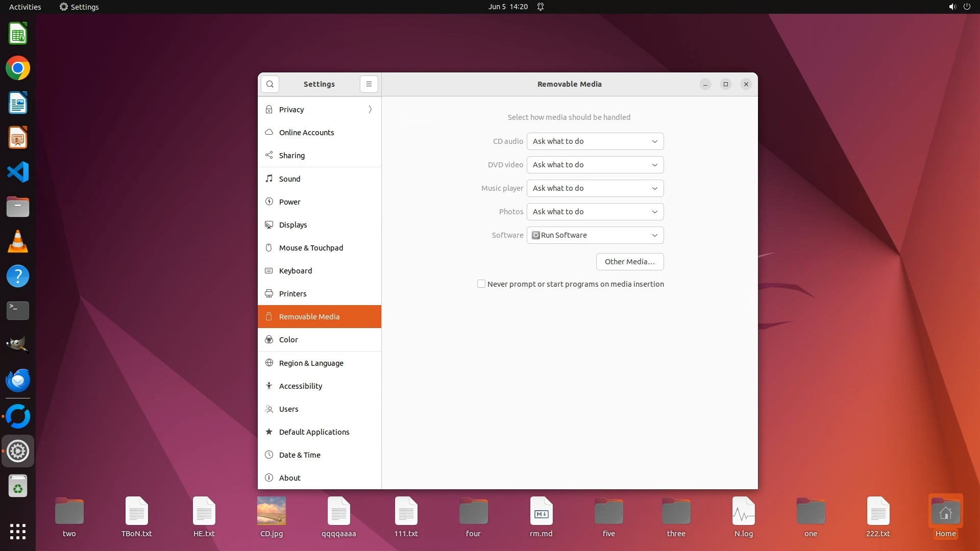Click the system volume icon

[952, 7]
